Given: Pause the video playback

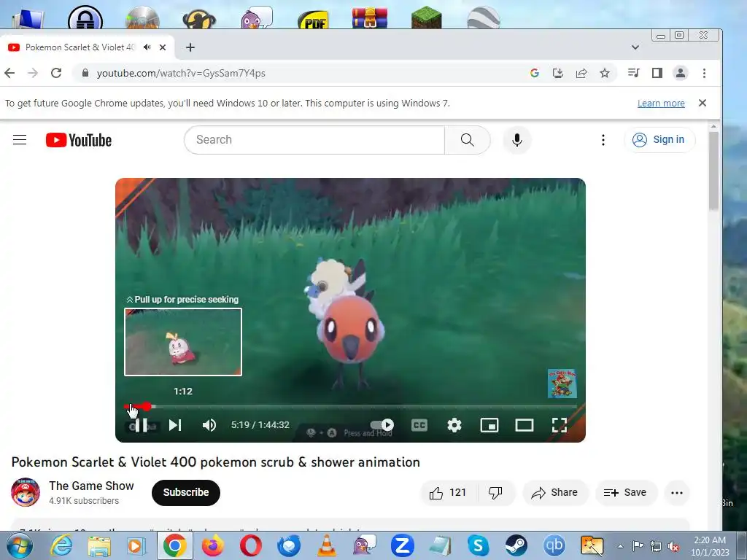Looking at the screenshot, I should [141, 425].
